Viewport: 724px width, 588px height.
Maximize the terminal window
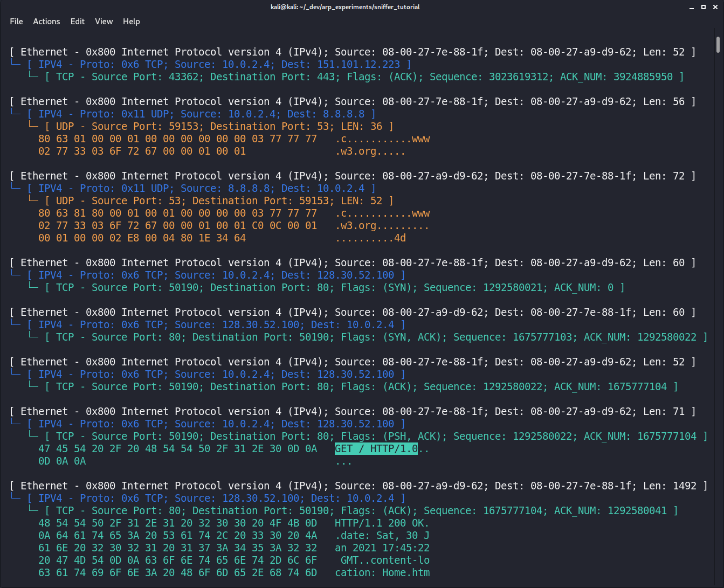[x=704, y=7]
